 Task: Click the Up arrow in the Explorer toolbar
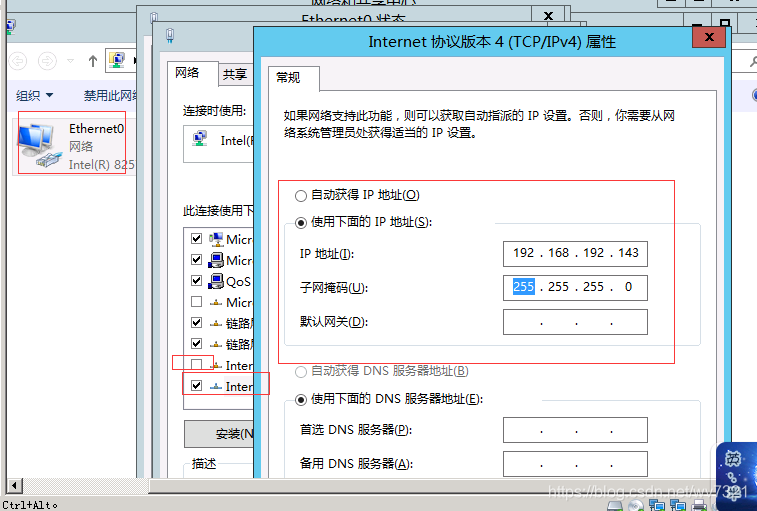click(93, 61)
